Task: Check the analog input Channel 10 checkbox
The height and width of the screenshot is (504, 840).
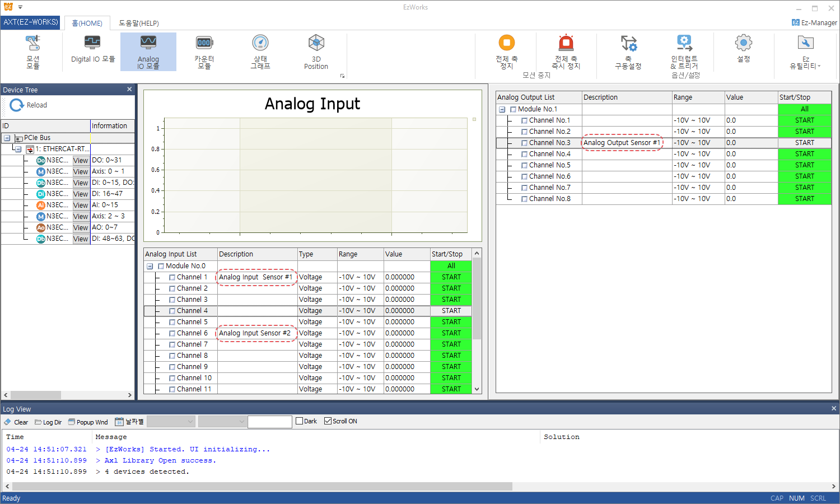Action: click(172, 378)
